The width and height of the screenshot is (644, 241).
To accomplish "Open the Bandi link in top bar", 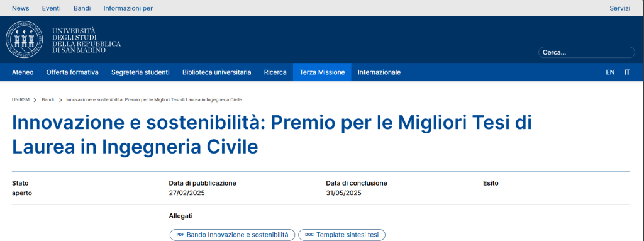I will (x=82, y=8).
